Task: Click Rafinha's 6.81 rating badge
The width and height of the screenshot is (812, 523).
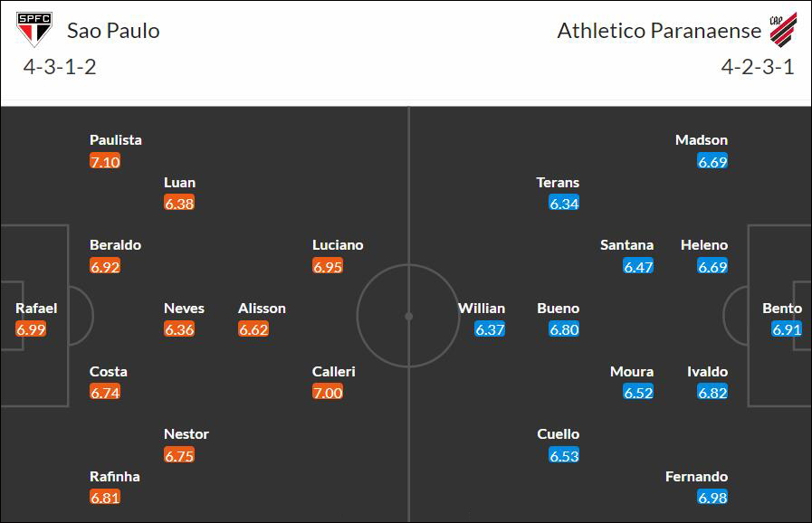Action: click(x=105, y=497)
